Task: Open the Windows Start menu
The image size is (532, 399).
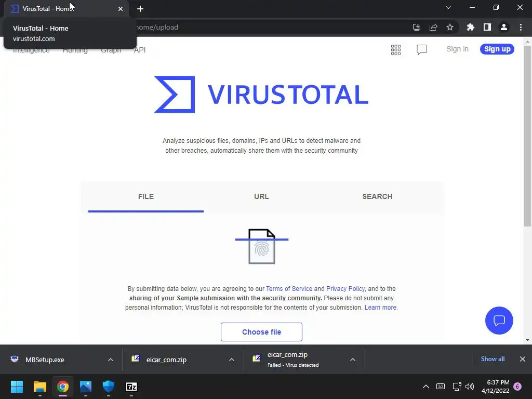Action: coord(17,387)
